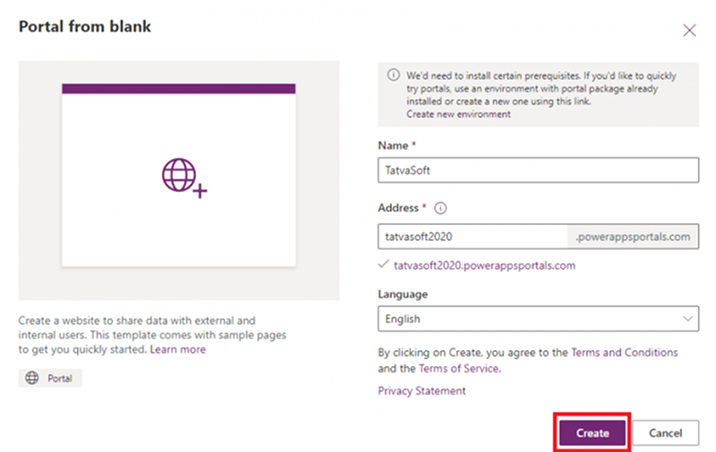
Task: Click the .powerappsportals.com domain suffix
Action: click(x=632, y=237)
